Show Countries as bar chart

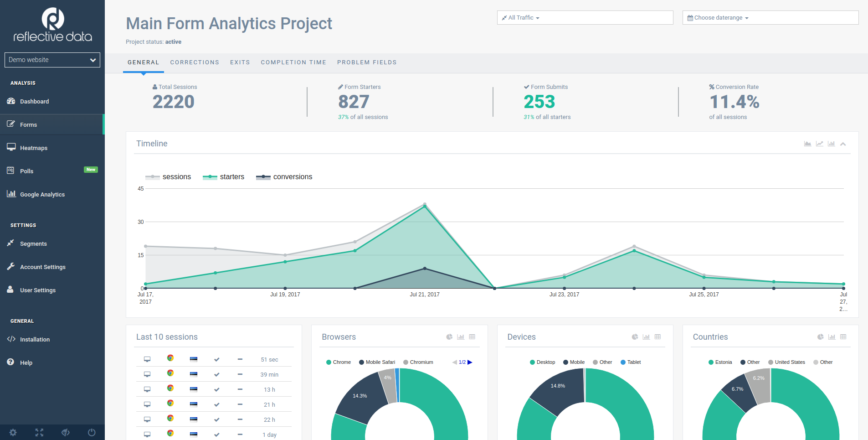(832, 337)
